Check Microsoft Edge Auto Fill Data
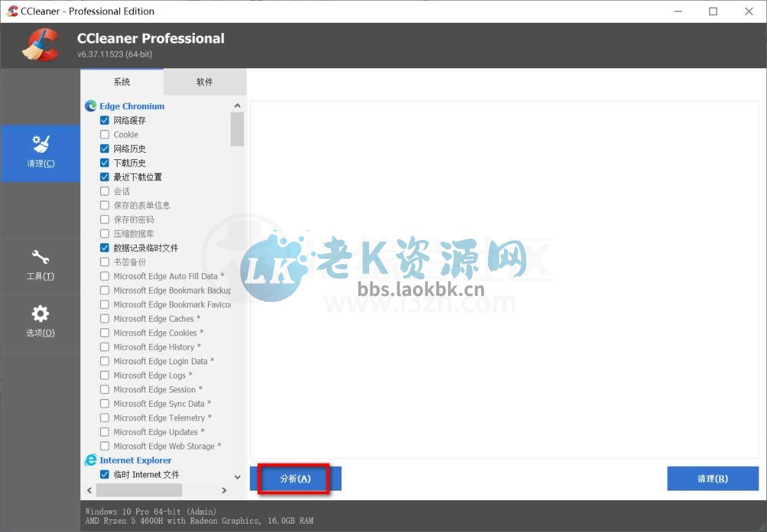 point(104,276)
